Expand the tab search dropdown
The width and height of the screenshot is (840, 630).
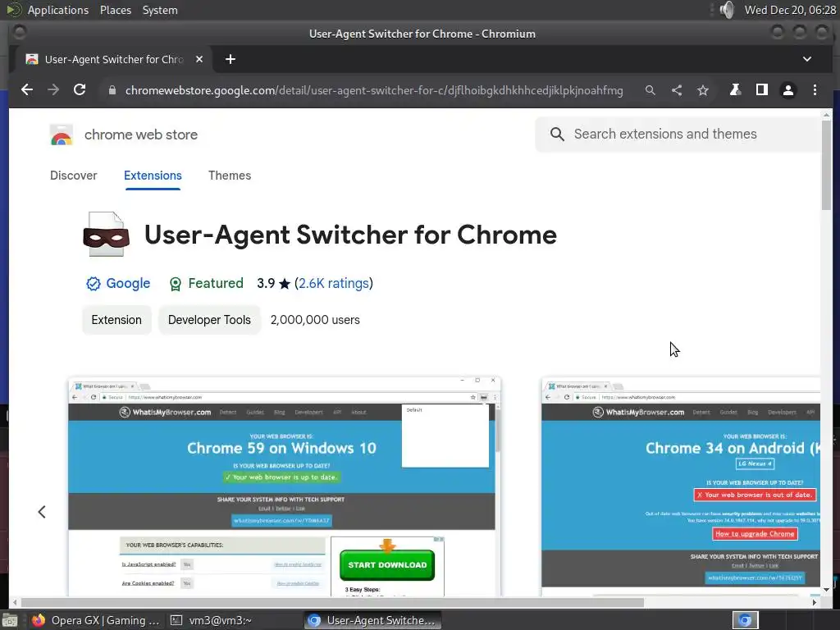coord(807,59)
